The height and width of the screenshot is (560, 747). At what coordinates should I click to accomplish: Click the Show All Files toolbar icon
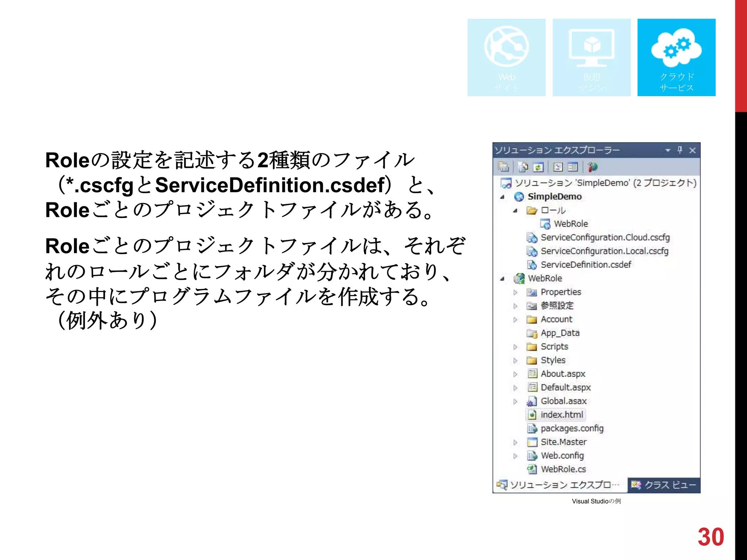click(523, 167)
